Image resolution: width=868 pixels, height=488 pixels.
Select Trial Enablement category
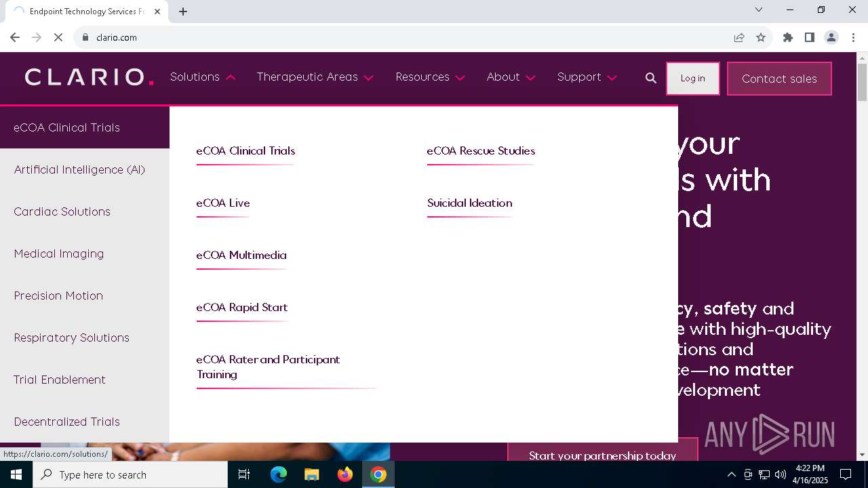pyautogui.click(x=85, y=380)
